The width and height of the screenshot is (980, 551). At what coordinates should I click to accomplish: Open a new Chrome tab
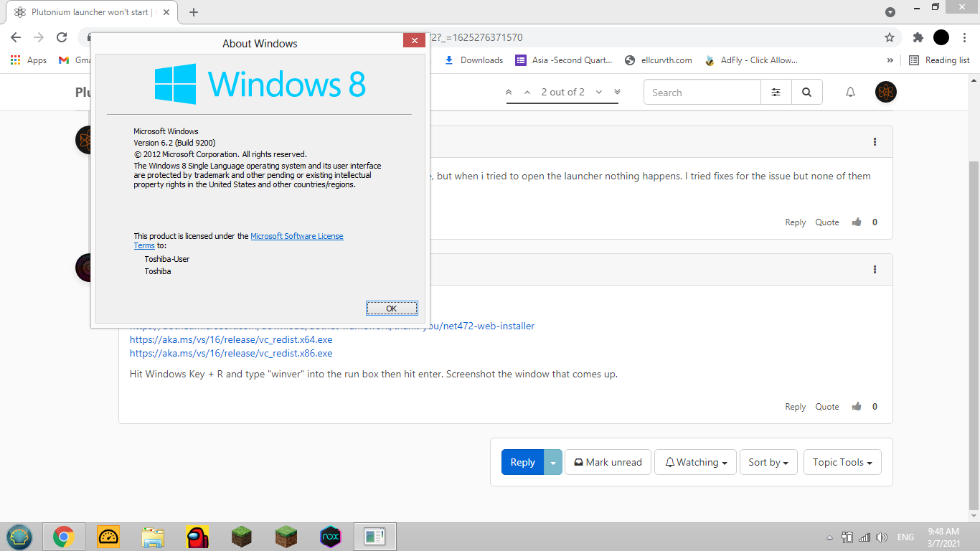coord(194,12)
